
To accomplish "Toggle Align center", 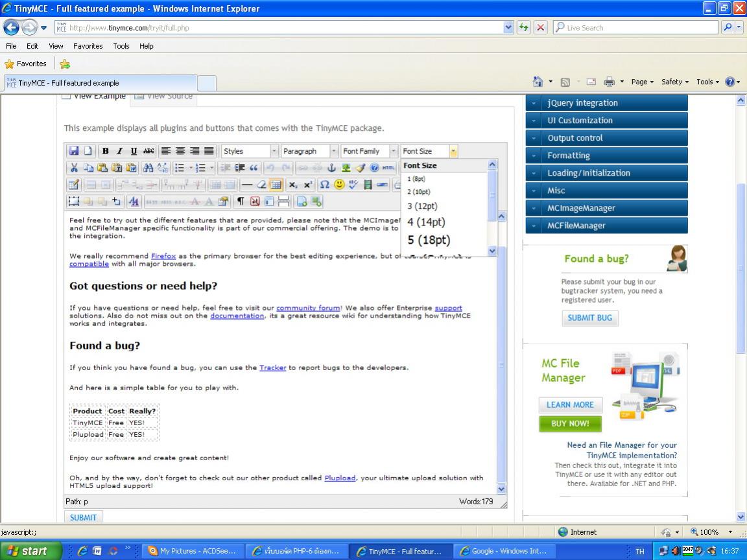I will 180,151.
